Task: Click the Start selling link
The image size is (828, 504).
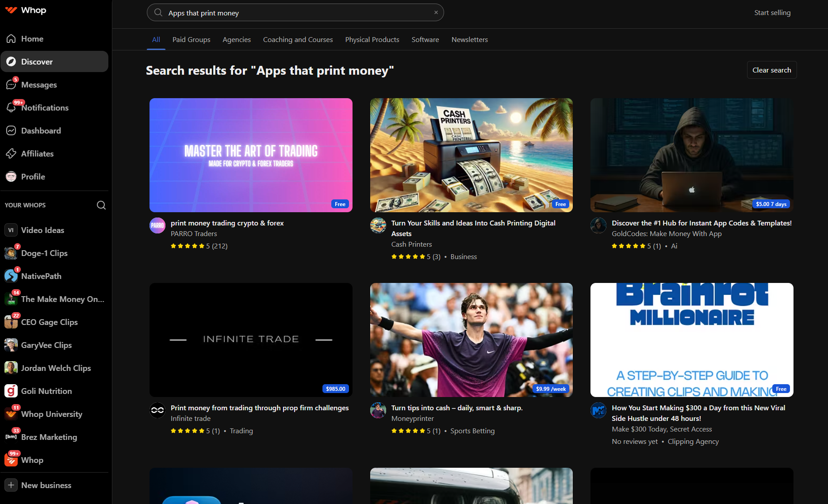Action: [x=772, y=13]
